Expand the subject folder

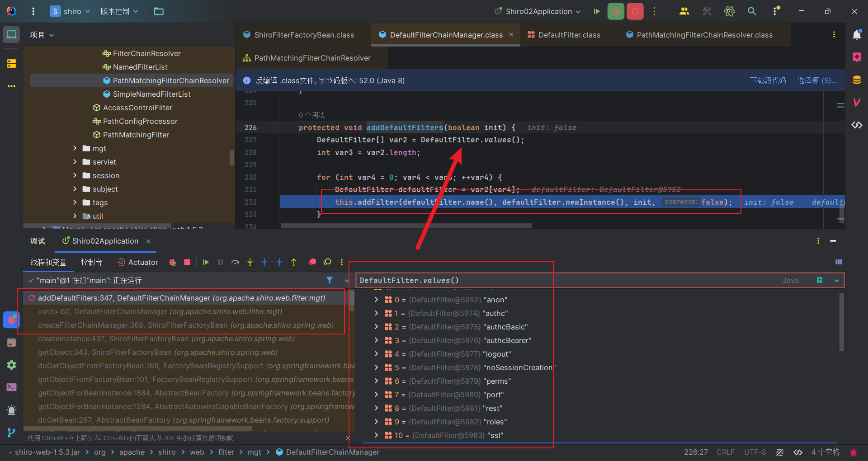(x=75, y=189)
